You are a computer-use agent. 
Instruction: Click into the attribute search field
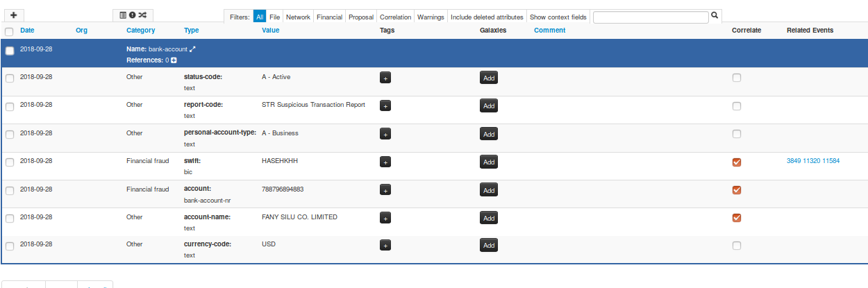650,17
